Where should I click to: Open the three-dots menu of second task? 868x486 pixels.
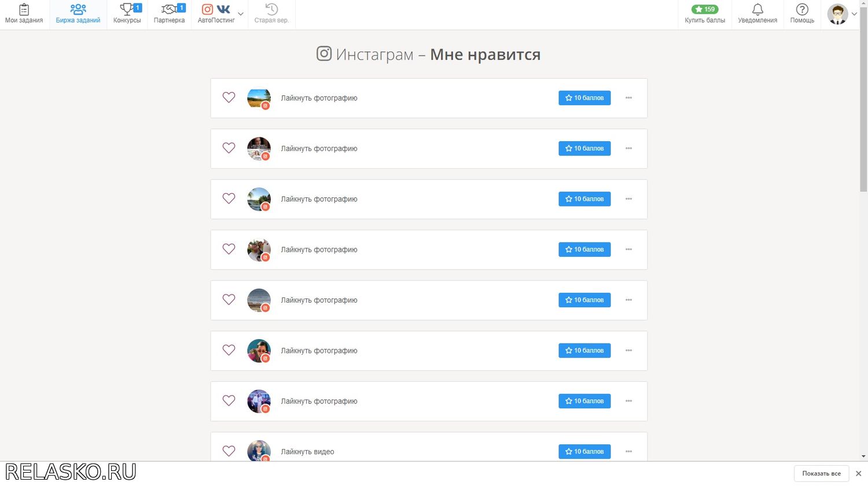point(628,149)
